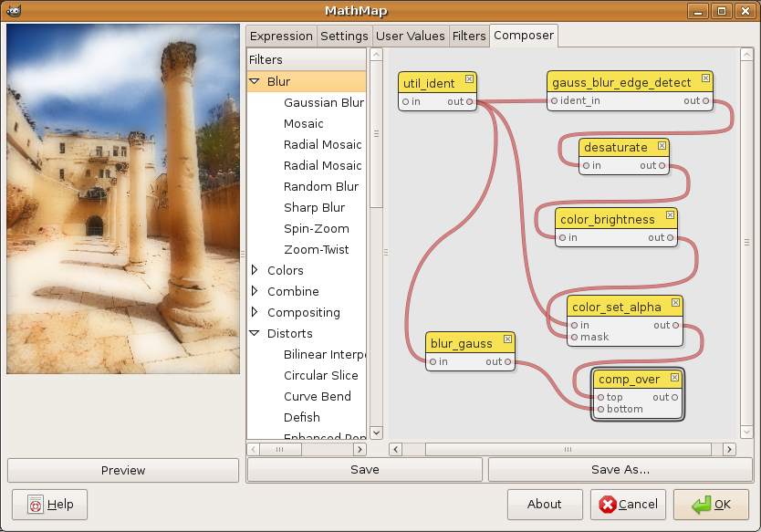Pick the Bilinear Interpolation distort filter
The width and height of the screenshot is (761, 532).
click(325, 354)
